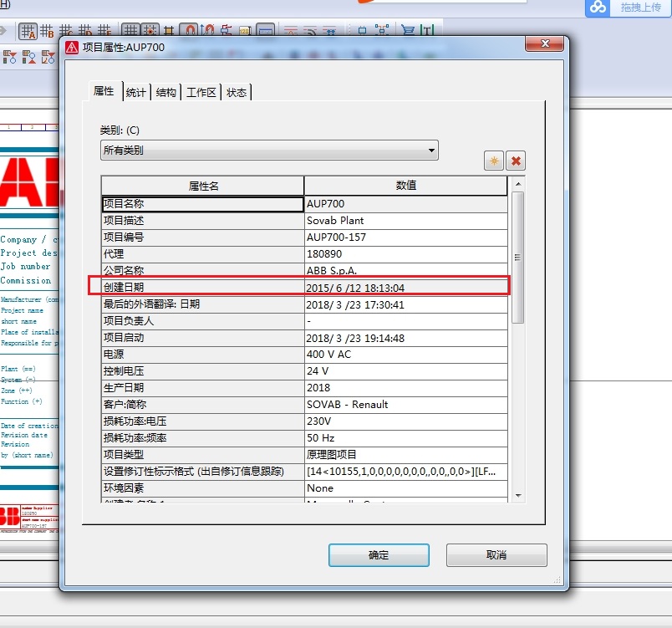Click the grid icon labeled A in toolbar
The width and height of the screenshot is (672, 628).
click(x=28, y=32)
